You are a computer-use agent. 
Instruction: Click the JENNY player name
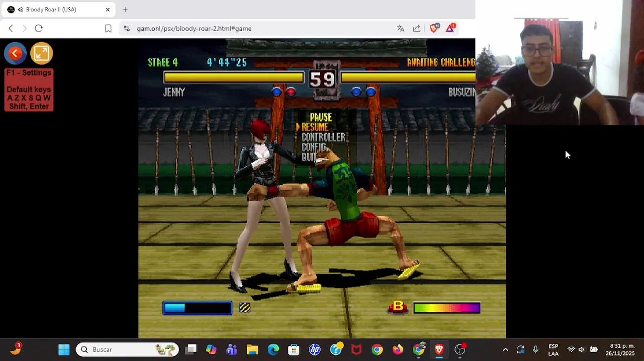(x=174, y=92)
